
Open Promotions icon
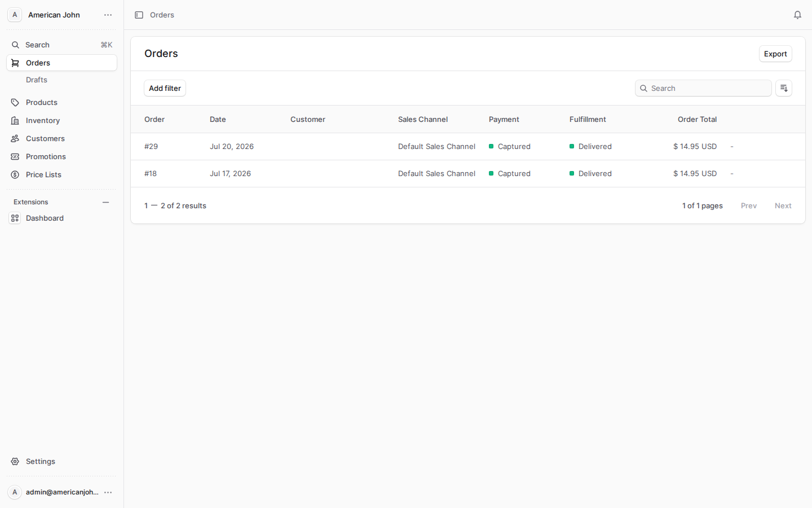[15, 157]
